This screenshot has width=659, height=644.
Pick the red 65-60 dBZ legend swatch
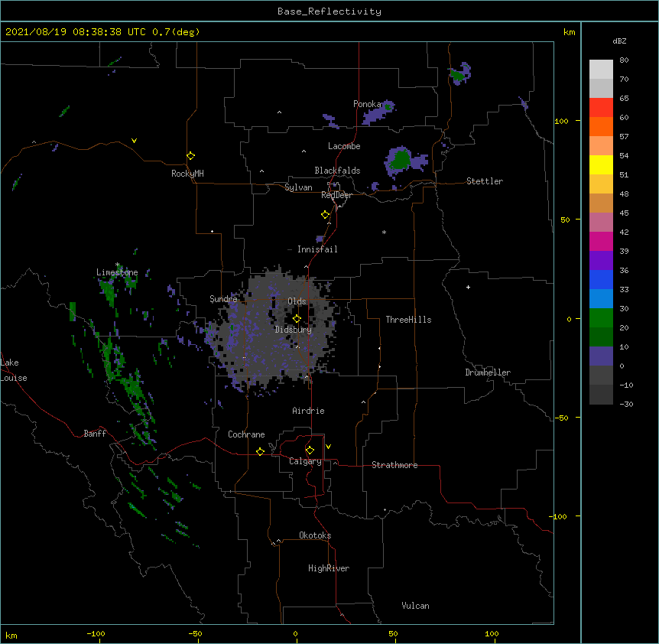click(x=601, y=107)
